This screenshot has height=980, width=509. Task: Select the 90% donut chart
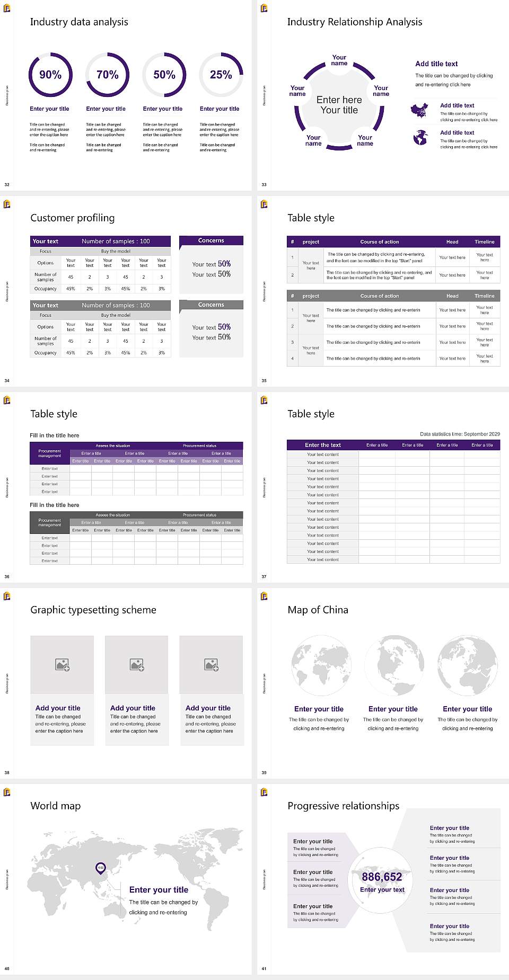click(x=50, y=75)
